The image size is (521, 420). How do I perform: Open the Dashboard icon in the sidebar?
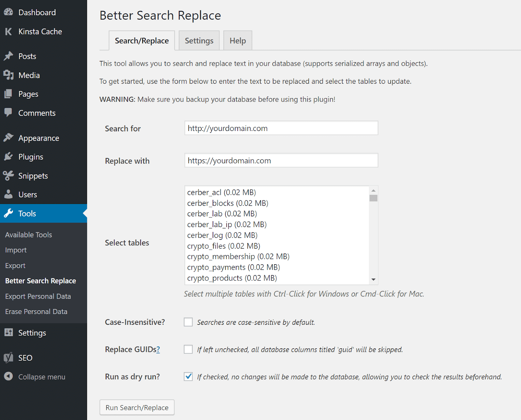click(x=8, y=12)
